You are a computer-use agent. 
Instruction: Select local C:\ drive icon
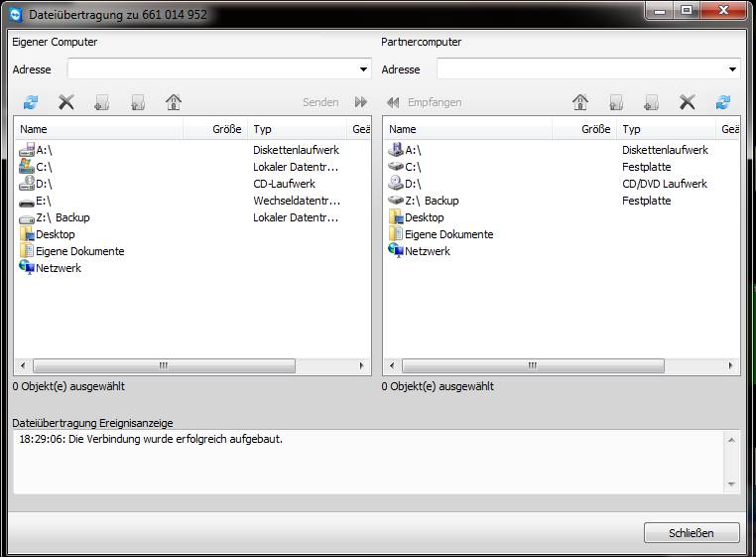(x=27, y=167)
